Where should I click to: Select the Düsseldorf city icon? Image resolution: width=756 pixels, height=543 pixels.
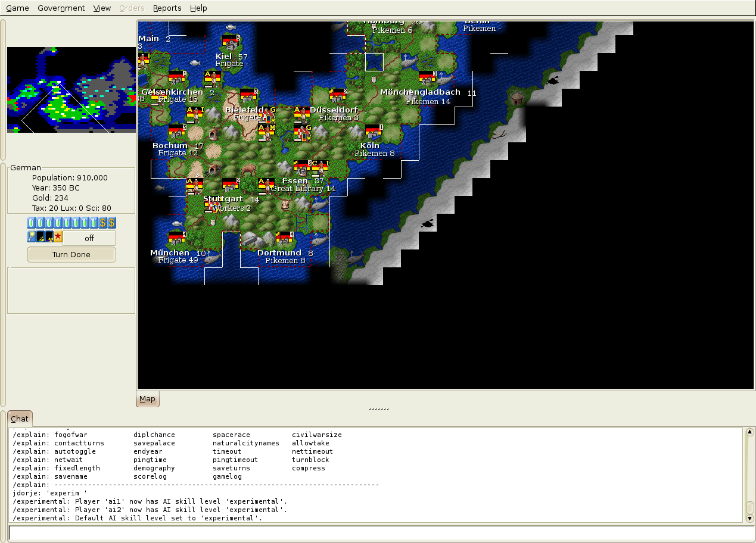coord(338,96)
